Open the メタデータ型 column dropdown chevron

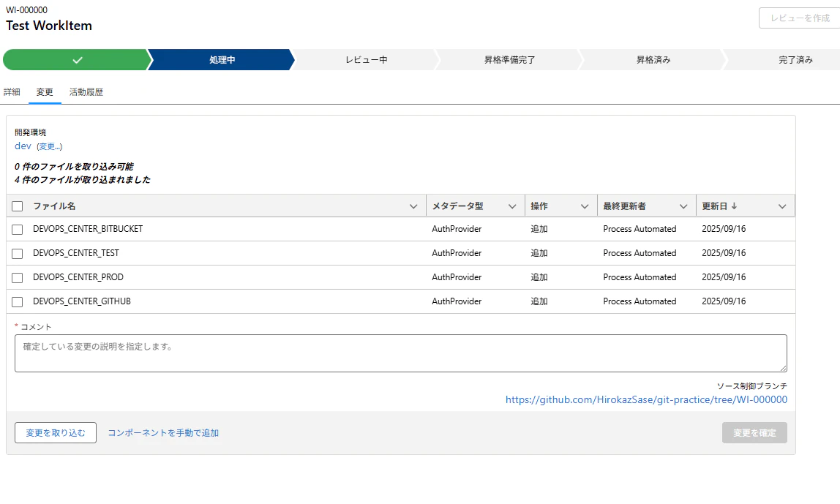512,206
